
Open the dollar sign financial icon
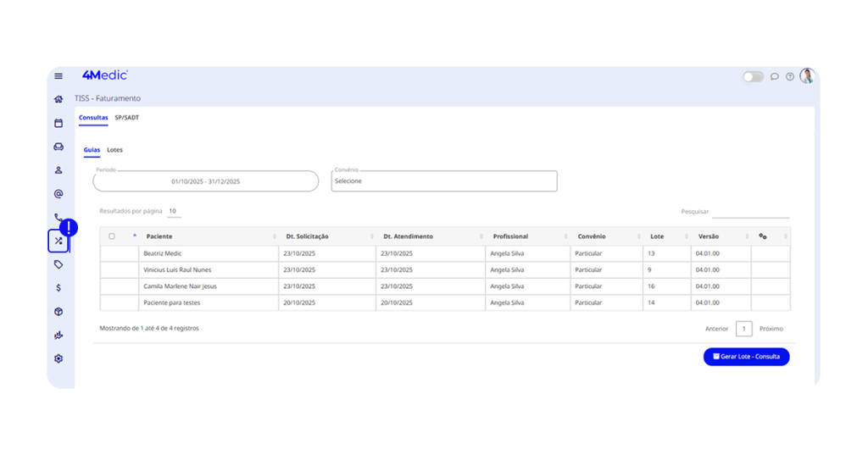[x=58, y=288]
